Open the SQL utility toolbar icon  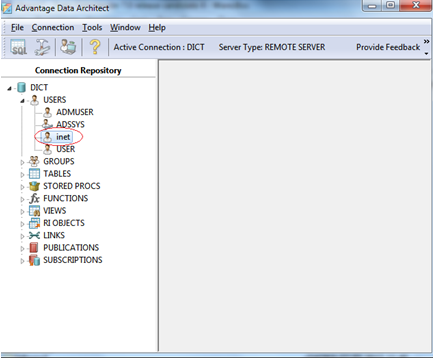pyautogui.click(x=18, y=47)
